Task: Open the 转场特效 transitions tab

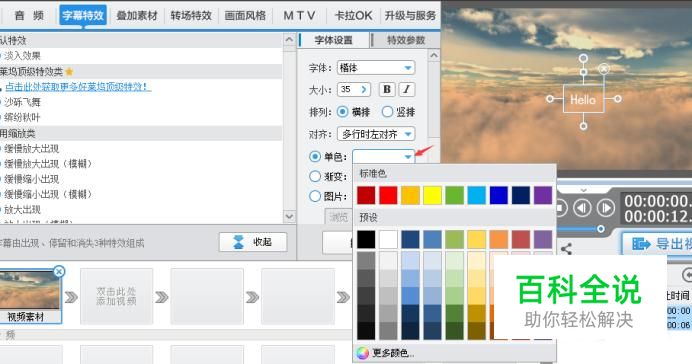Action: 191,15
